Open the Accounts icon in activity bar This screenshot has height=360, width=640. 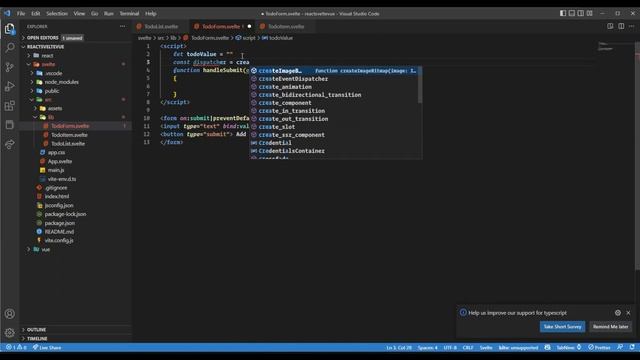[9, 314]
